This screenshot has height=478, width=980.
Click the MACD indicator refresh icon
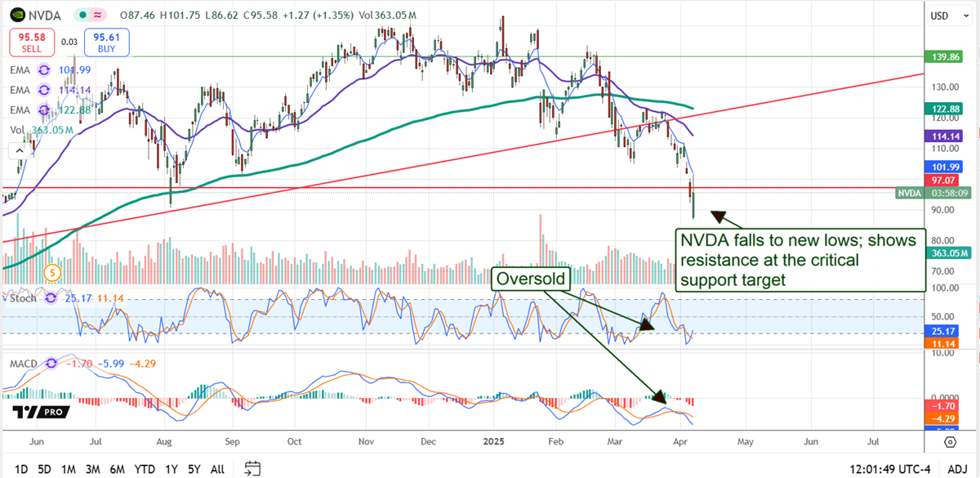point(52,362)
